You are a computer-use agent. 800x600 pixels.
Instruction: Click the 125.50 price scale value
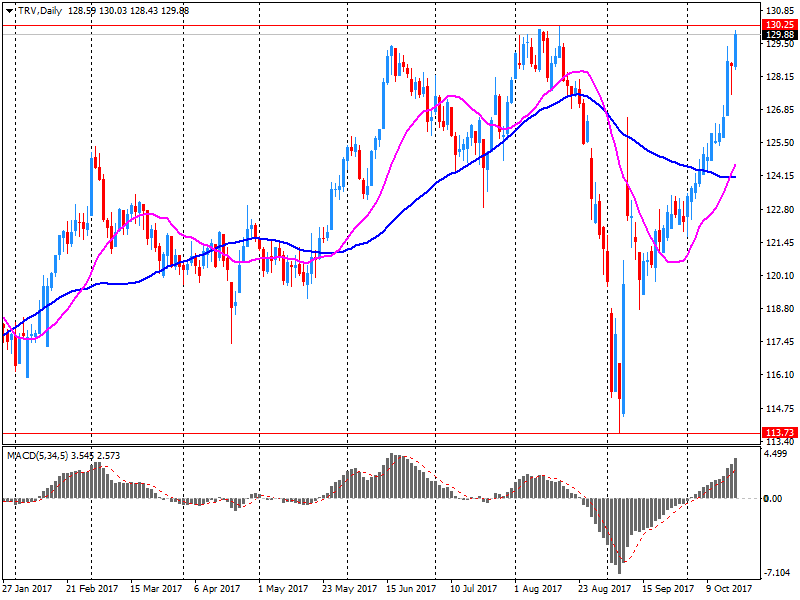(x=780, y=143)
